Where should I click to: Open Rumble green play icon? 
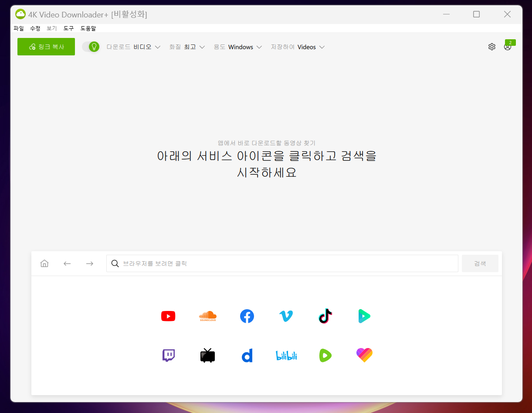tap(325, 355)
